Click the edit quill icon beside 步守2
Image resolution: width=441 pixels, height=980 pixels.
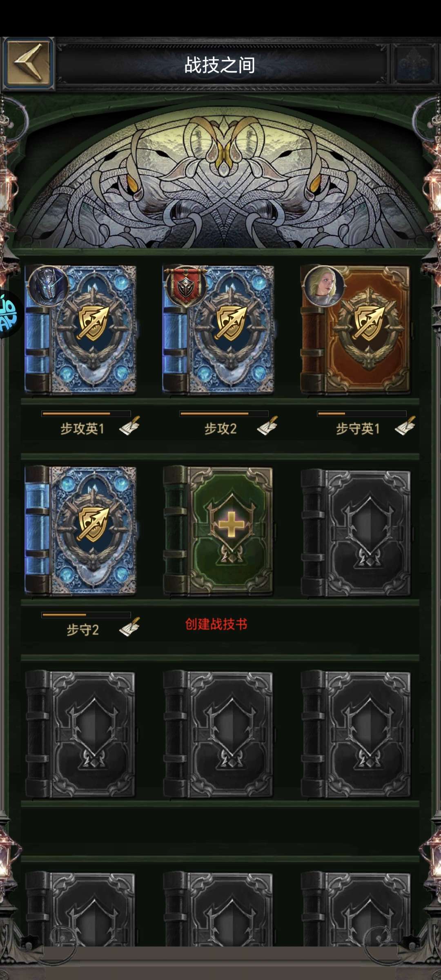pos(129,627)
